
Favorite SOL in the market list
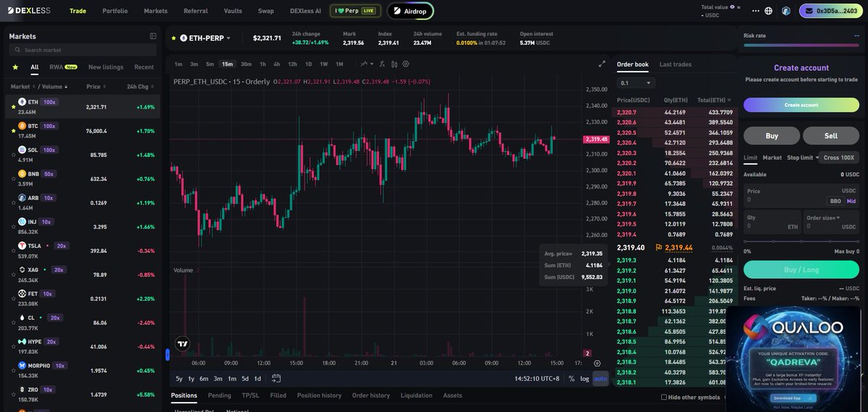click(x=12, y=155)
